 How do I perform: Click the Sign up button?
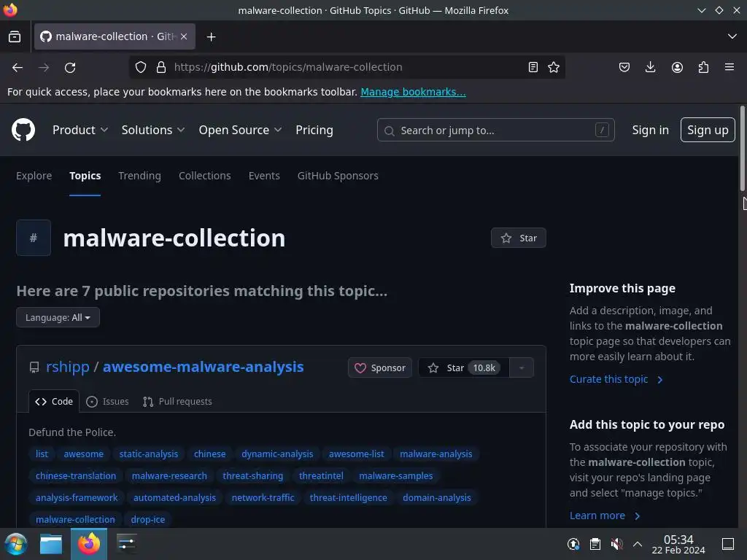[x=708, y=130]
